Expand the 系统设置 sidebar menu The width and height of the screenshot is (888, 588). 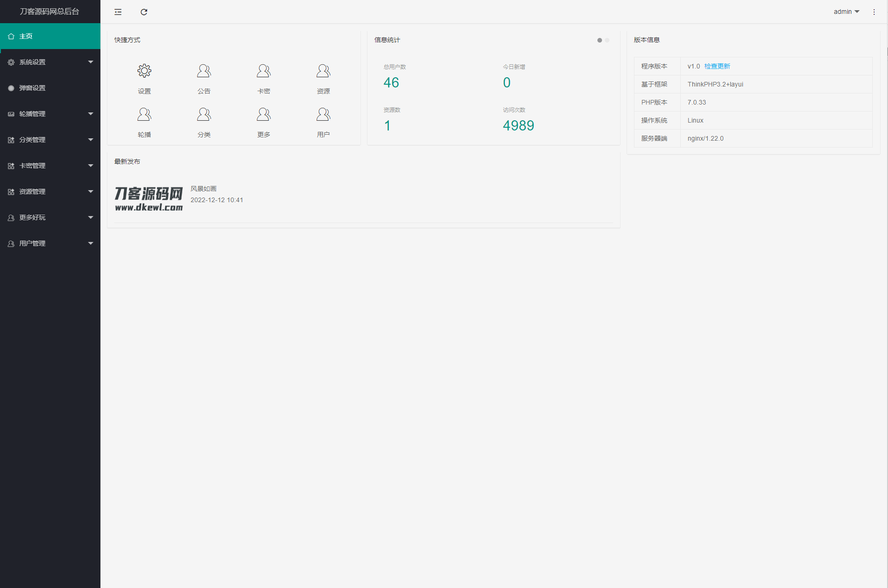(50, 62)
